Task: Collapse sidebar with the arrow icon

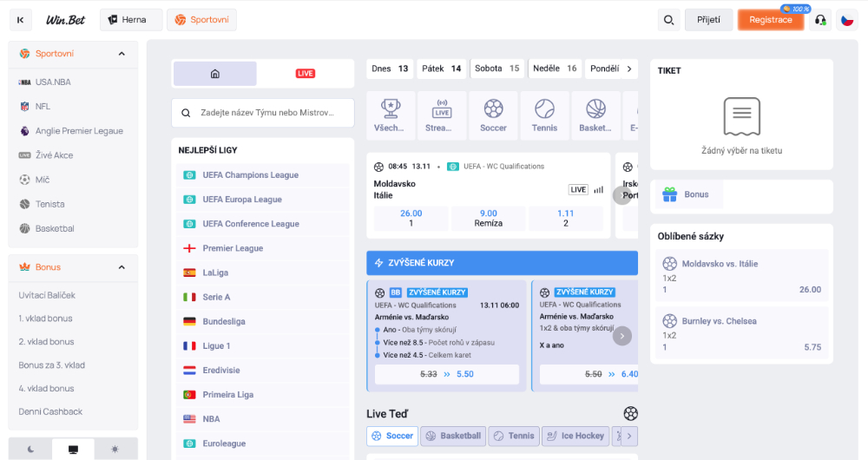Action: click(21, 20)
